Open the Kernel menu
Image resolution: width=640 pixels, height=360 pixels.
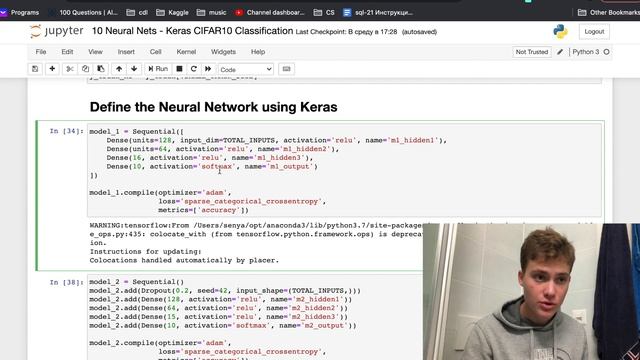point(186,52)
